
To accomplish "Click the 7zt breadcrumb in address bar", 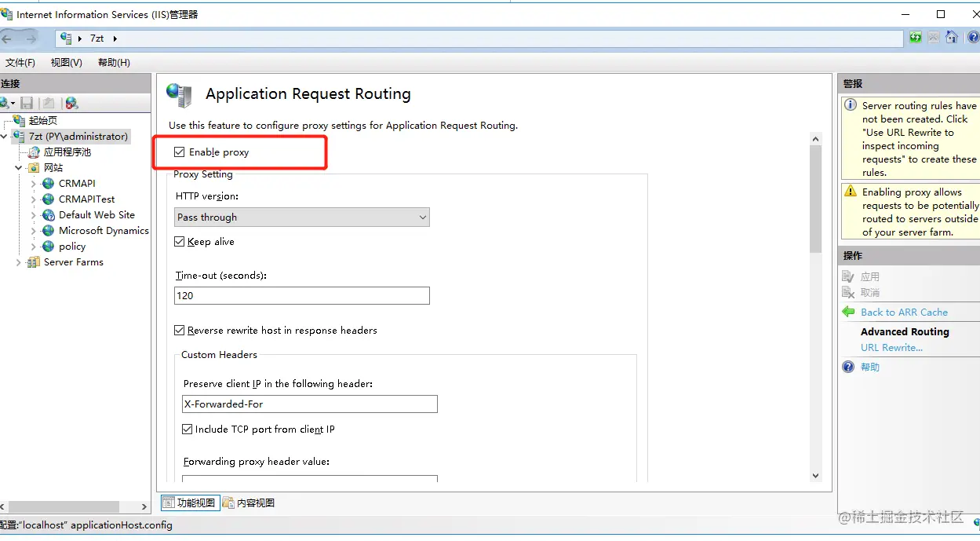I will (x=97, y=38).
